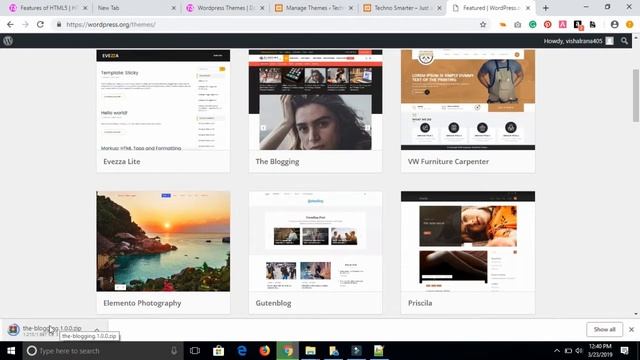The image size is (640, 360).
Task: Switch to the Features of HTML5 tab
Action: pyautogui.click(x=48, y=8)
